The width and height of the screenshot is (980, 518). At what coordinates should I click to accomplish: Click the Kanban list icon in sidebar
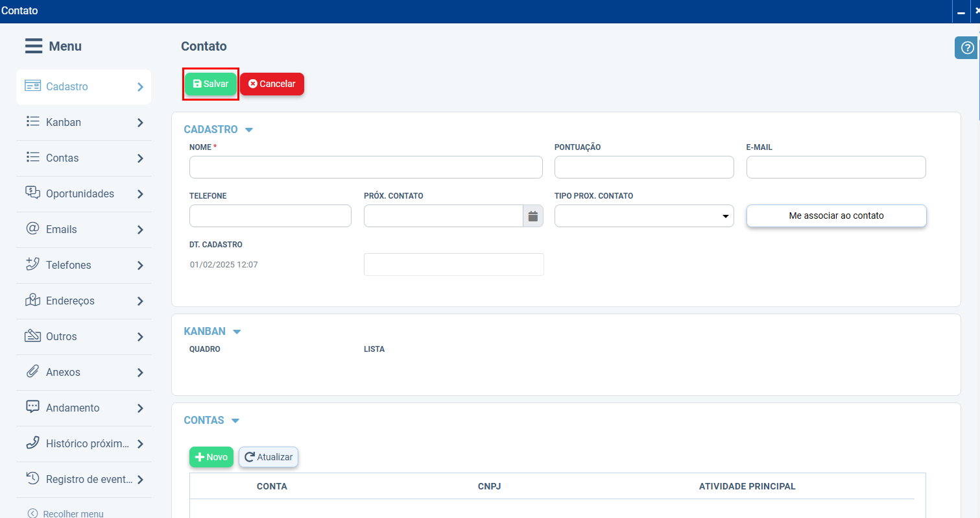click(x=33, y=122)
